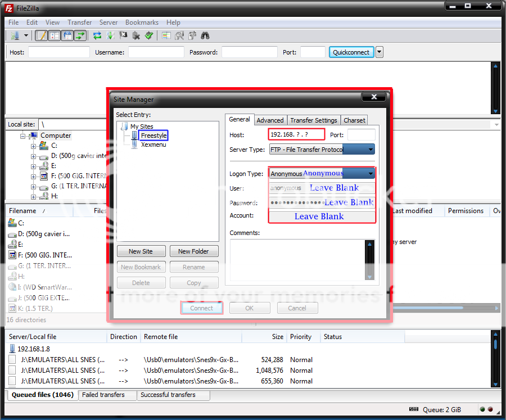
Task: Tick checkbox of the 1,048,576 queue row
Action: [x=12, y=371]
